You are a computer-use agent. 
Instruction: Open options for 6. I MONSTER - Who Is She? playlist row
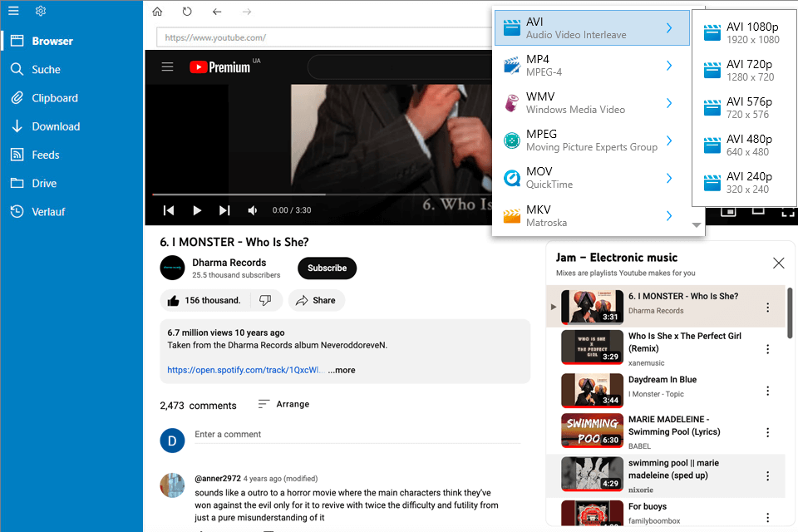click(x=767, y=308)
